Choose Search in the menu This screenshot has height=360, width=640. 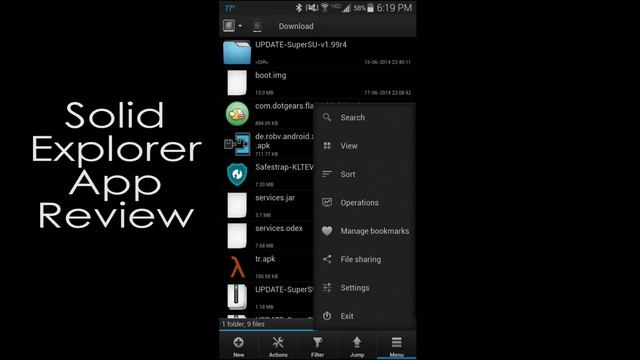coord(353,118)
